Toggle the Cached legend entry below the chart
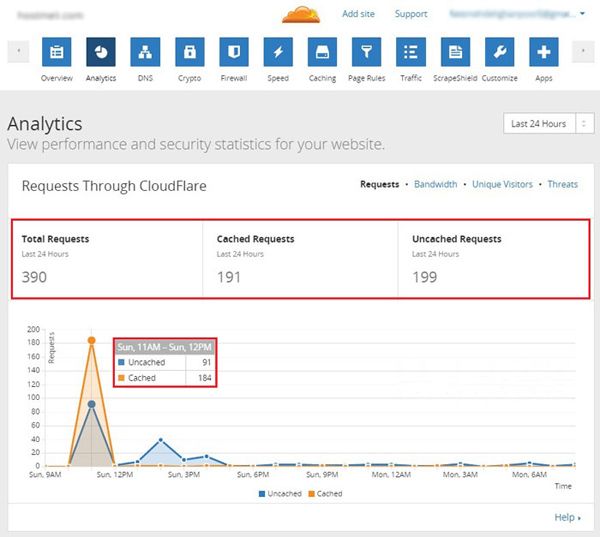The image size is (600, 537). 325,494
